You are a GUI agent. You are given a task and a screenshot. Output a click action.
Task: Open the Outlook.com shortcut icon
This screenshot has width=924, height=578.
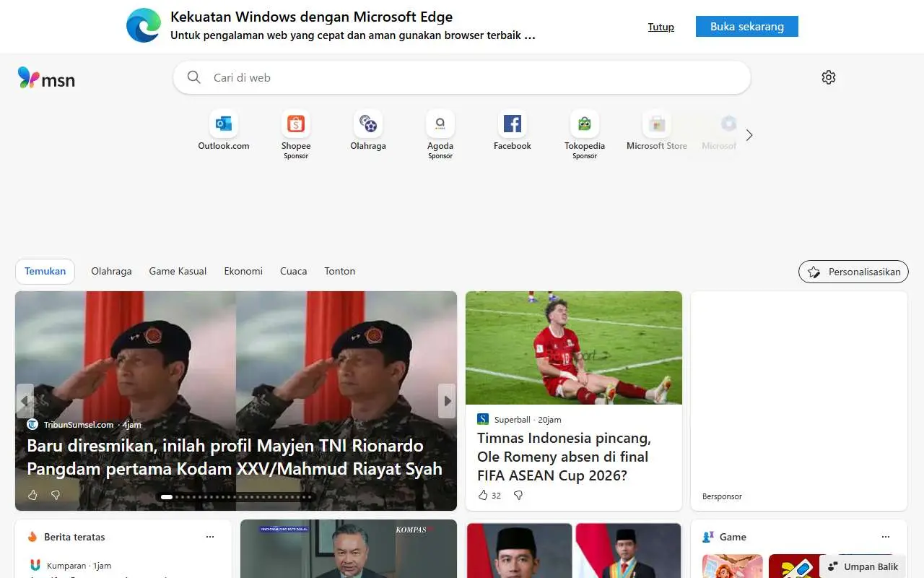(224, 124)
